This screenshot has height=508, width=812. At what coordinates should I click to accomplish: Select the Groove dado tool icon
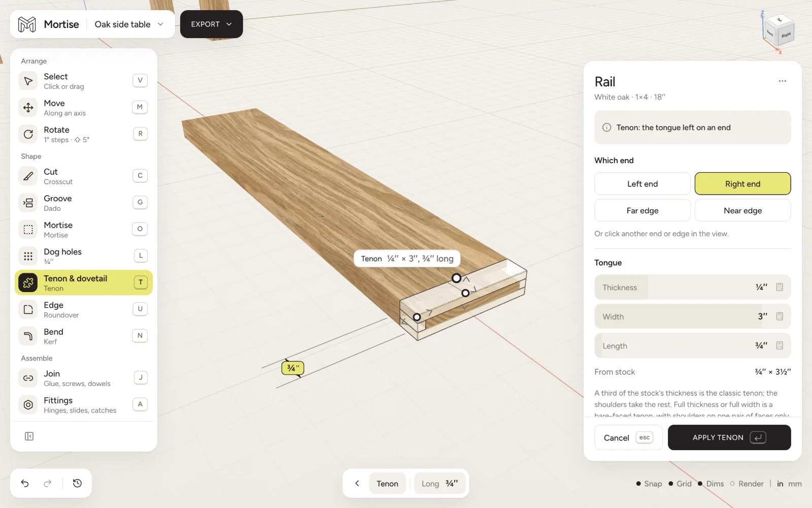point(28,203)
